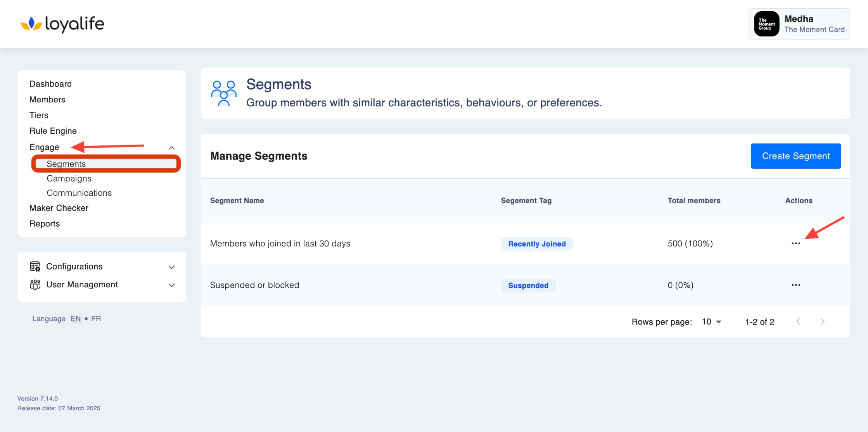
Task: Collapse the Engage menu section
Action: tap(172, 148)
